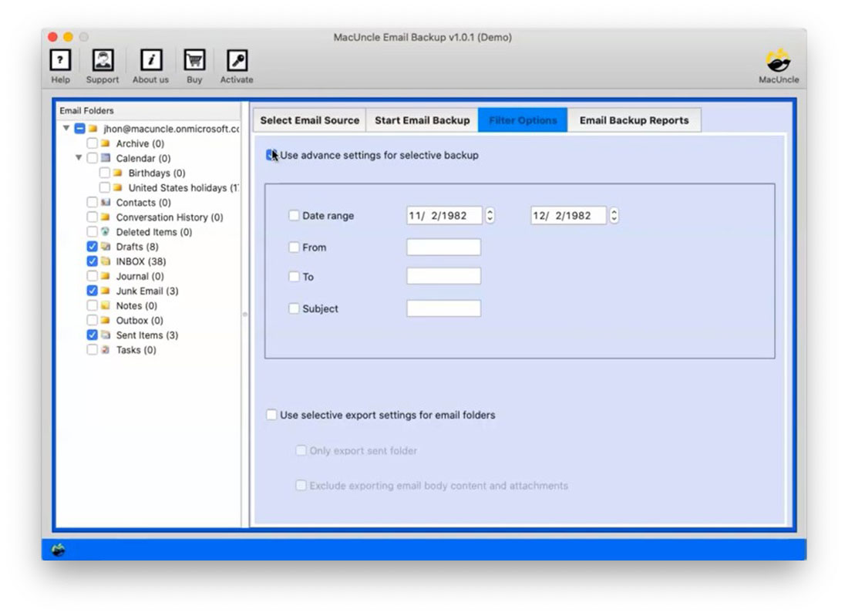Click inside the From filter input field

coord(443,247)
